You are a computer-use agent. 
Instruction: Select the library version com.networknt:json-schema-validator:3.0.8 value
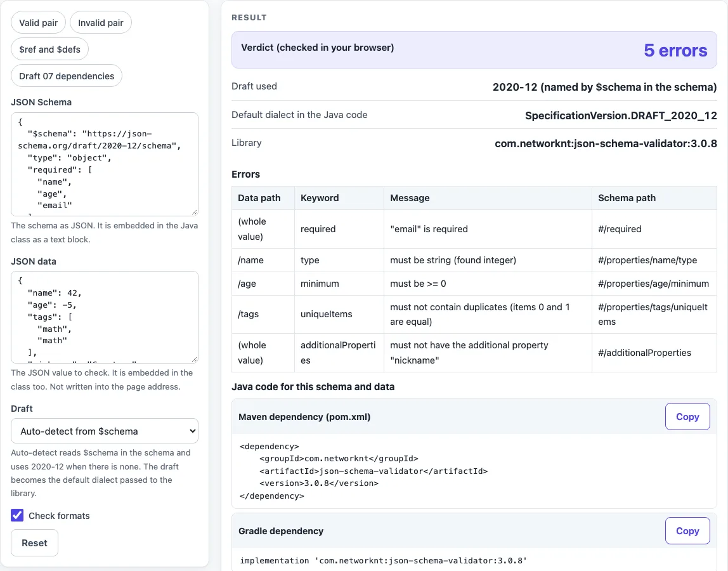tap(606, 143)
